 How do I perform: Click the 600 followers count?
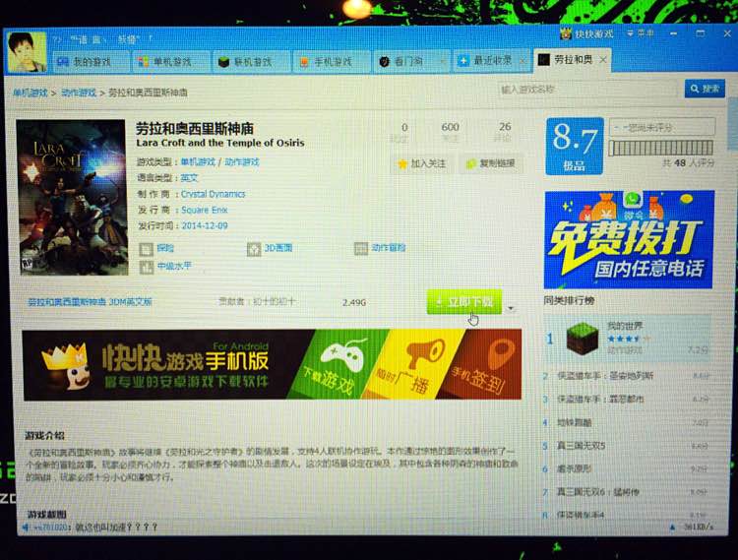tap(450, 127)
